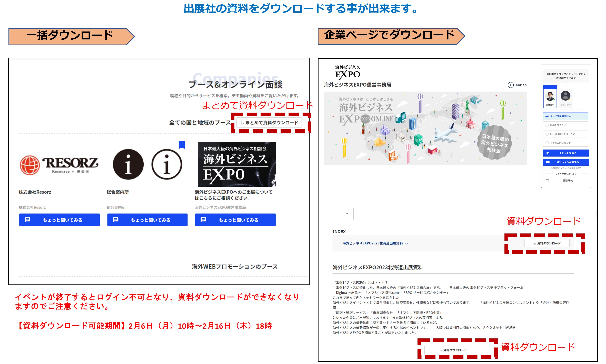
Task: Click download icon in INDEX 資料ダウンロード button
Action: [x=534, y=243]
